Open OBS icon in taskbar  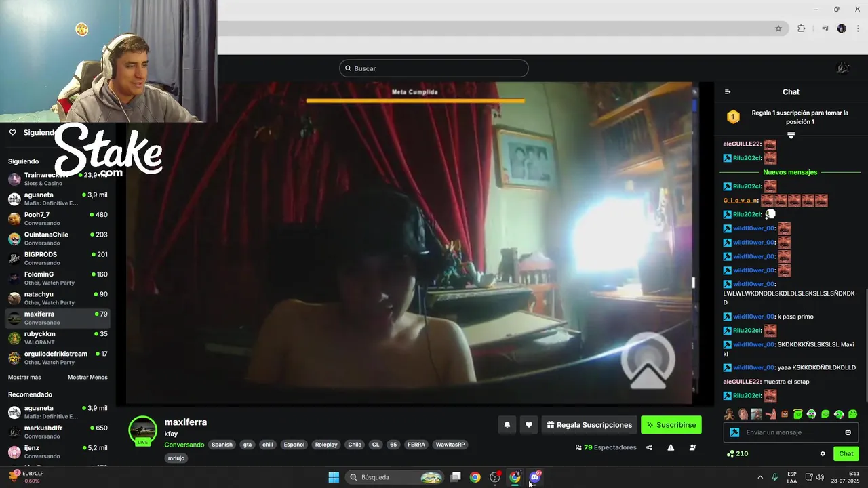coord(495,477)
